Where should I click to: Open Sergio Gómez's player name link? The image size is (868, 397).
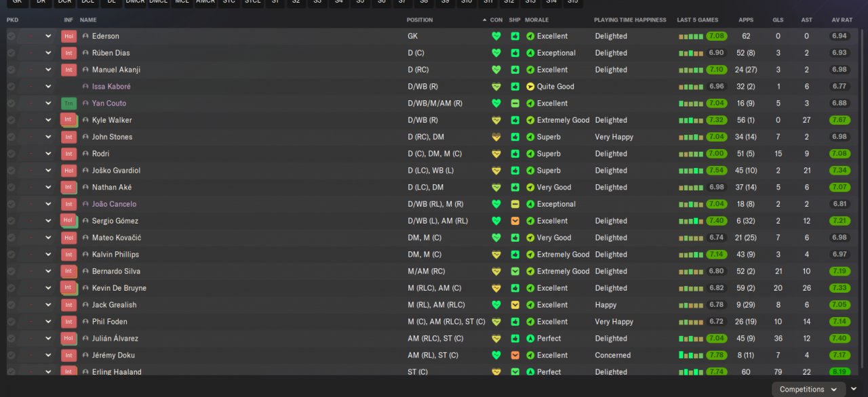pyautogui.click(x=115, y=221)
